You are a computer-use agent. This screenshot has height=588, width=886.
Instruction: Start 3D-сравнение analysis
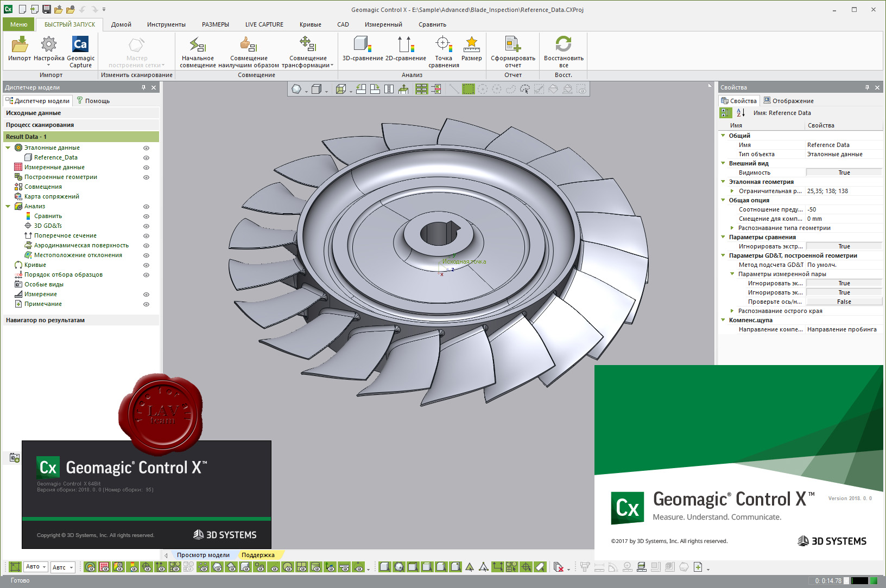(x=363, y=49)
